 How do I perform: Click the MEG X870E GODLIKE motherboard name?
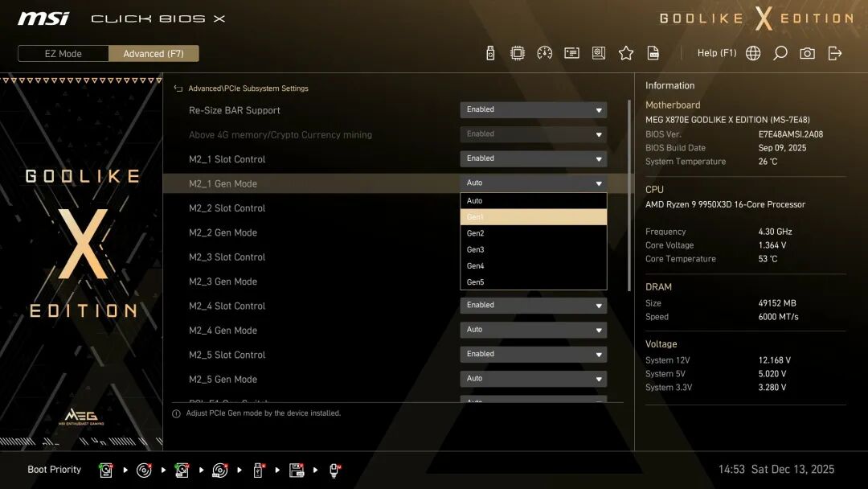[x=727, y=120]
